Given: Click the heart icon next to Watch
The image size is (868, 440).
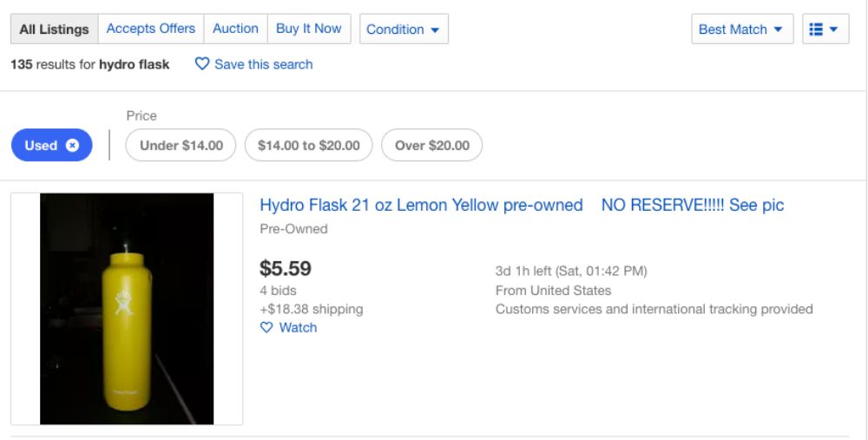Looking at the screenshot, I should 266,328.
